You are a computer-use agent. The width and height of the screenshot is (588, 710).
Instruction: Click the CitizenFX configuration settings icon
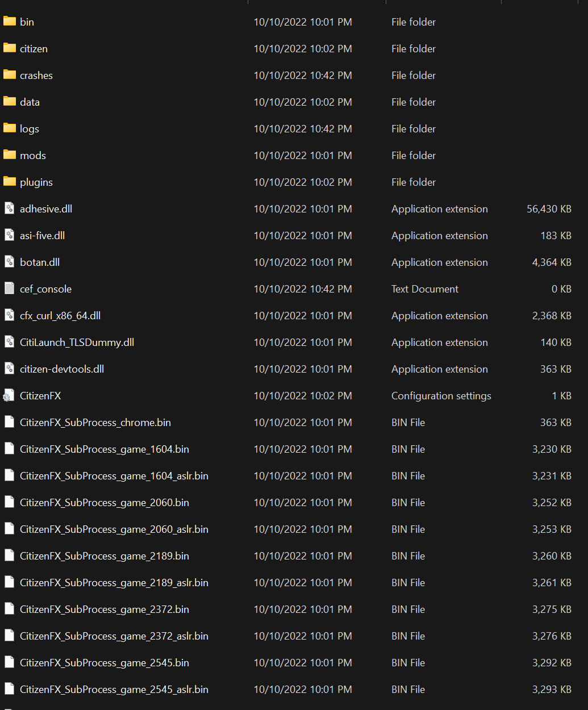[x=9, y=395]
